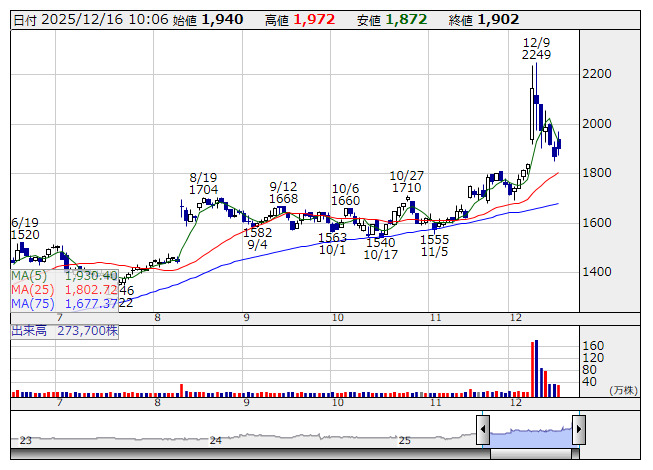
Task: Click the 12/9 peak label 2249
Action: point(536,55)
